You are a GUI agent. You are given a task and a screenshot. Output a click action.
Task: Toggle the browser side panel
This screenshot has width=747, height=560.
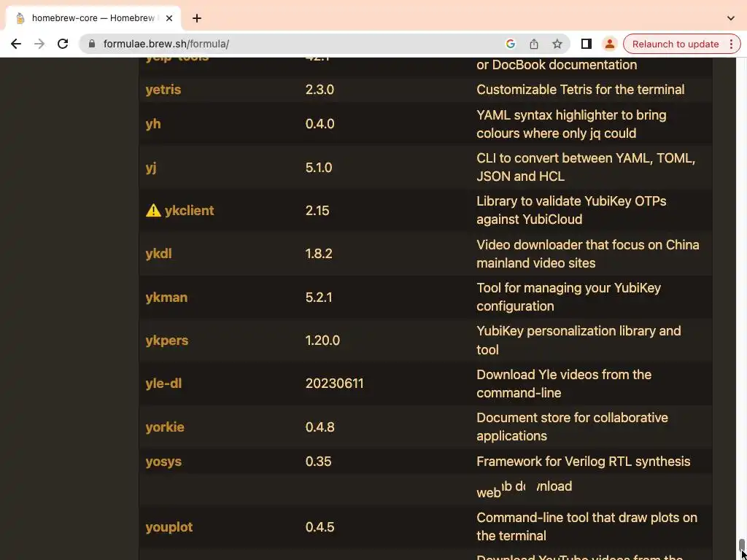[587, 44]
